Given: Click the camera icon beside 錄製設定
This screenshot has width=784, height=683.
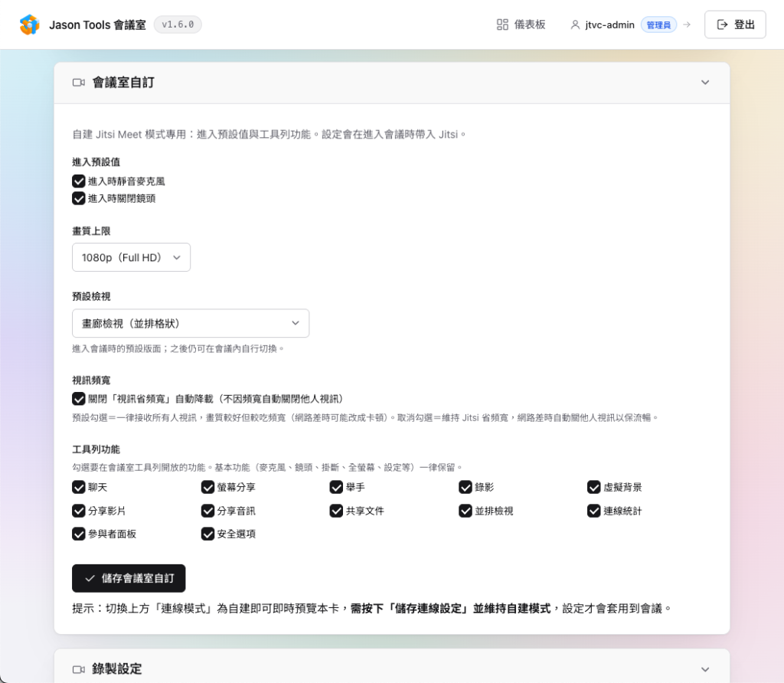Looking at the screenshot, I should [79, 669].
